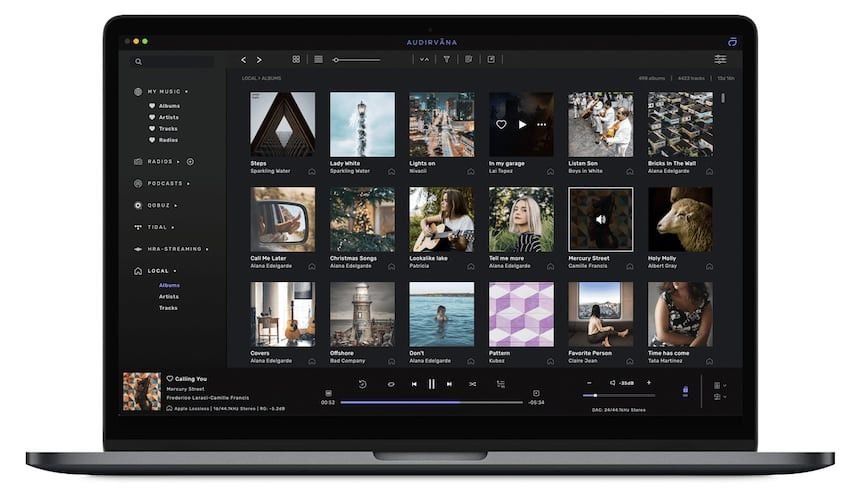The width and height of the screenshot is (860, 504).
Task: Click the now-playing album artwork
Action: (x=142, y=392)
